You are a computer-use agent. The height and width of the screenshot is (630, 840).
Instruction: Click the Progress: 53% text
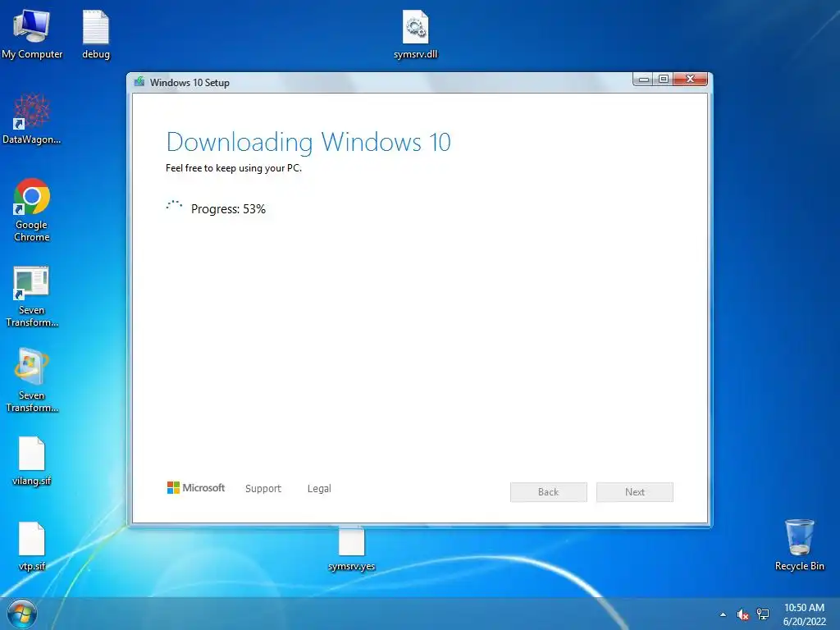pos(228,209)
